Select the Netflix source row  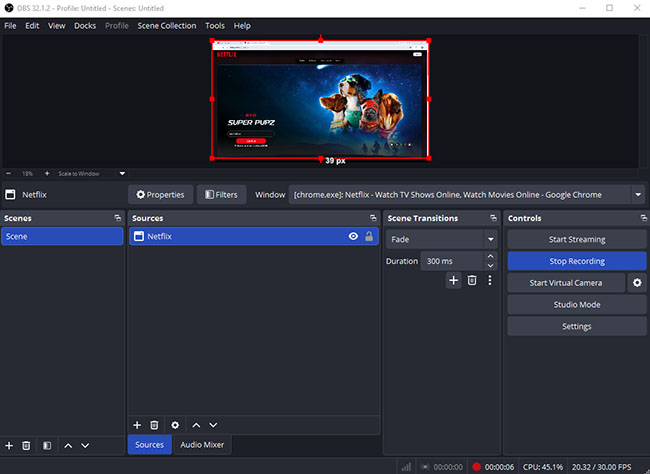coord(254,236)
